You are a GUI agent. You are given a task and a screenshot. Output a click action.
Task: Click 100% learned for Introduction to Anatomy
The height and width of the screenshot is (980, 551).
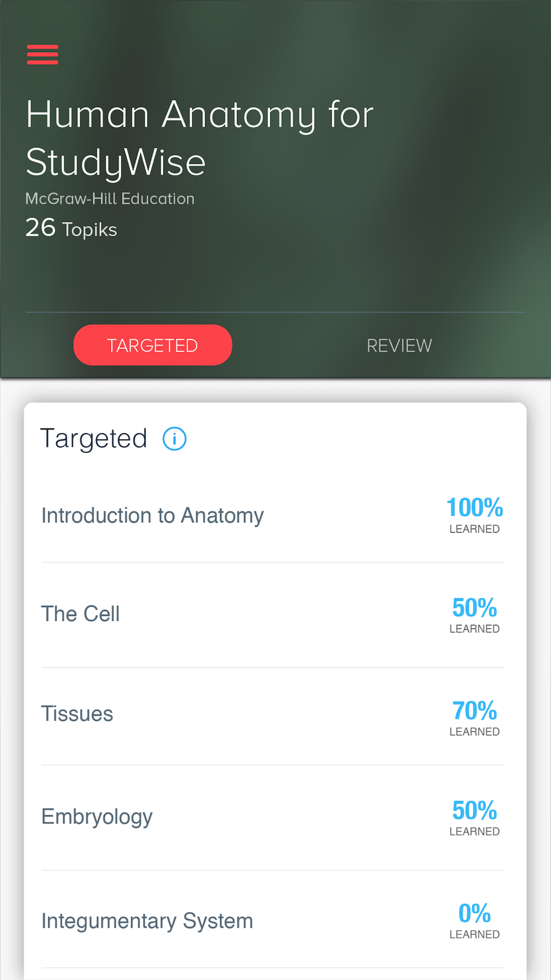pos(474,508)
